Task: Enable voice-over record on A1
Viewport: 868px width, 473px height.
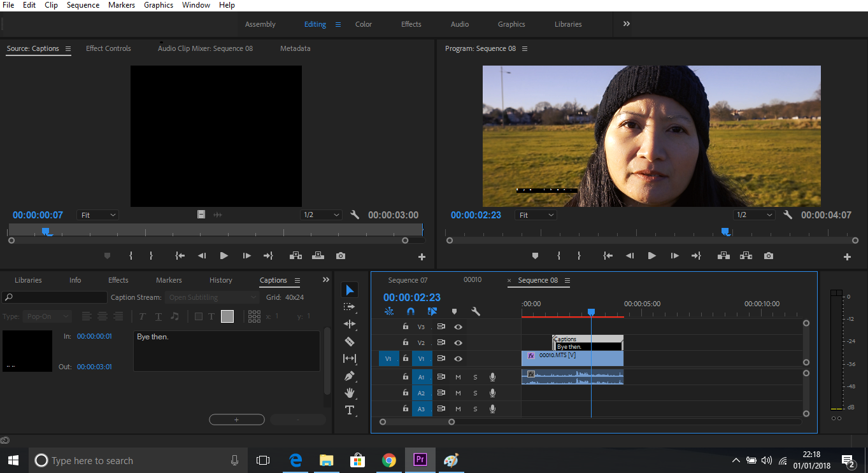Action: coord(492,377)
